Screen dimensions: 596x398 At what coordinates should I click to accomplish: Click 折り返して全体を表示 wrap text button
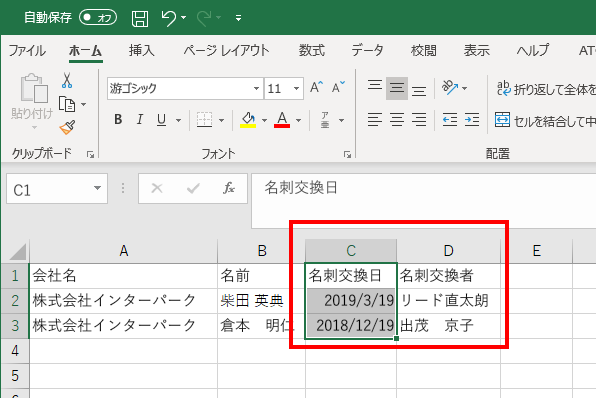[546, 89]
